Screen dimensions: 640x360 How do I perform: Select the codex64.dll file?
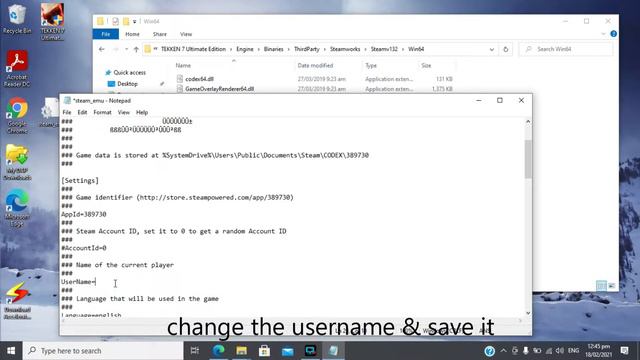(199, 79)
